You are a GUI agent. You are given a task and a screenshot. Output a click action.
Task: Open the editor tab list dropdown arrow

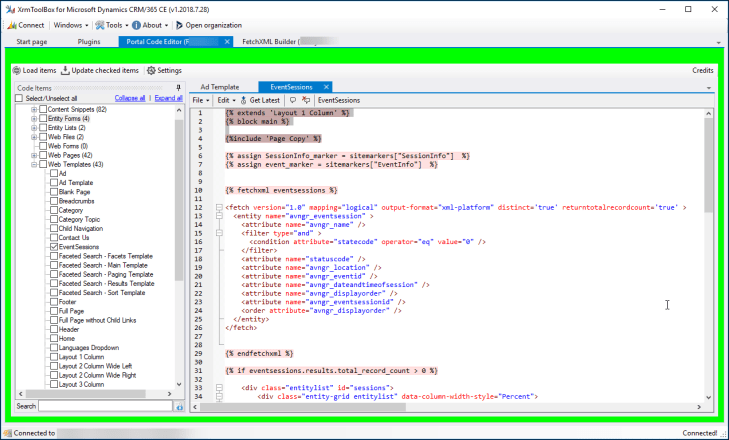point(709,87)
